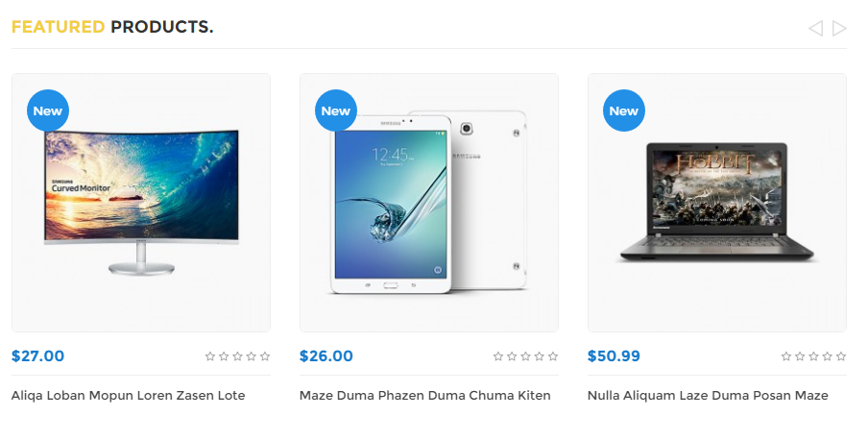Click the $27.00 price label
Image resolution: width=868 pixels, height=441 pixels.
37,355
